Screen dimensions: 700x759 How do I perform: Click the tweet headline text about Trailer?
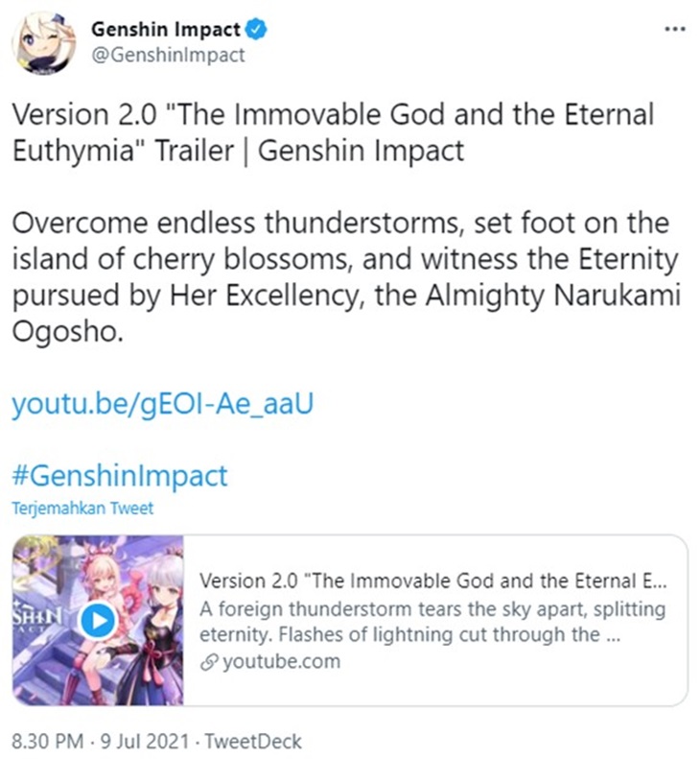click(x=333, y=132)
